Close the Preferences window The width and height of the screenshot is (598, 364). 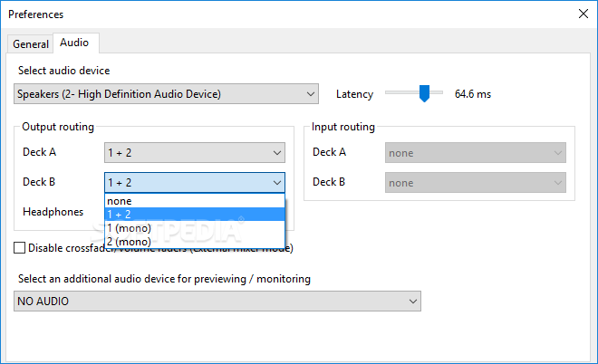pyautogui.click(x=582, y=14)
